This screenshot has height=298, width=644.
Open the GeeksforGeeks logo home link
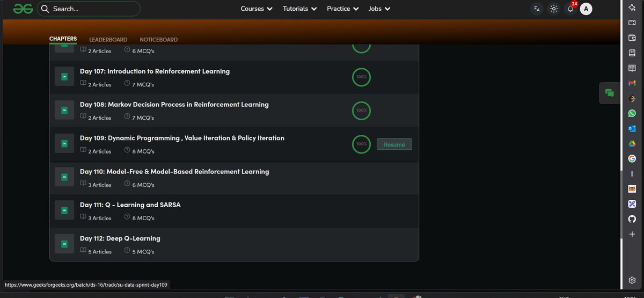[23, 9]
